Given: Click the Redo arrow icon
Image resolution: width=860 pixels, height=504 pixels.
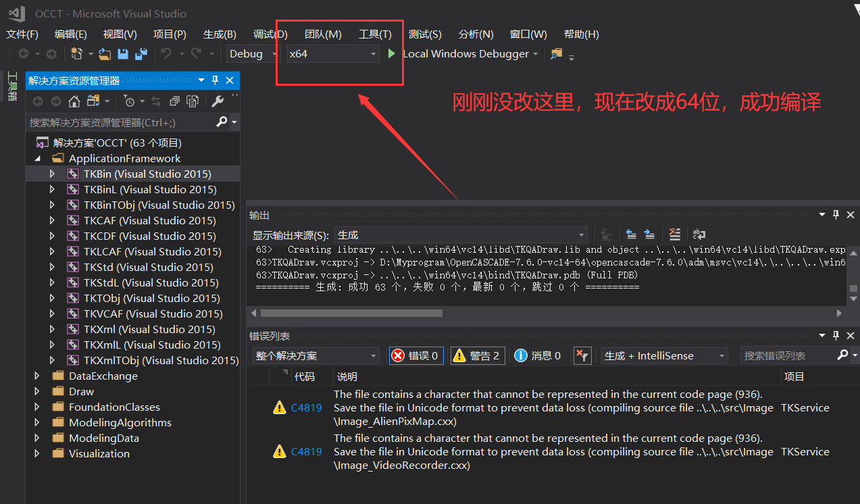Looking at the screenshot, I should (x=196, y=54).
